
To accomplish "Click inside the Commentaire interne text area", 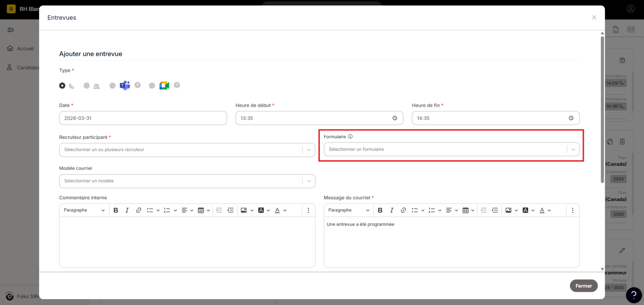I will point(187,242).
